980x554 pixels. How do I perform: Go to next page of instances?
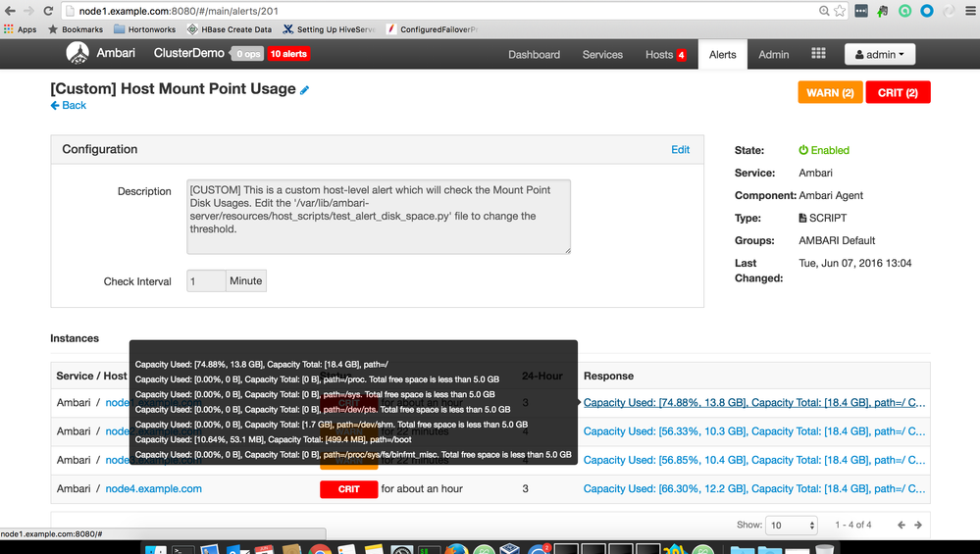918,525
